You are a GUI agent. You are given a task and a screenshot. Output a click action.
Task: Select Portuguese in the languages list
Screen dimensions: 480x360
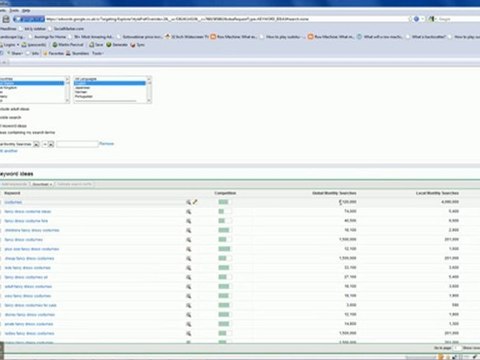pyautogui.click(x=84, y=96)
